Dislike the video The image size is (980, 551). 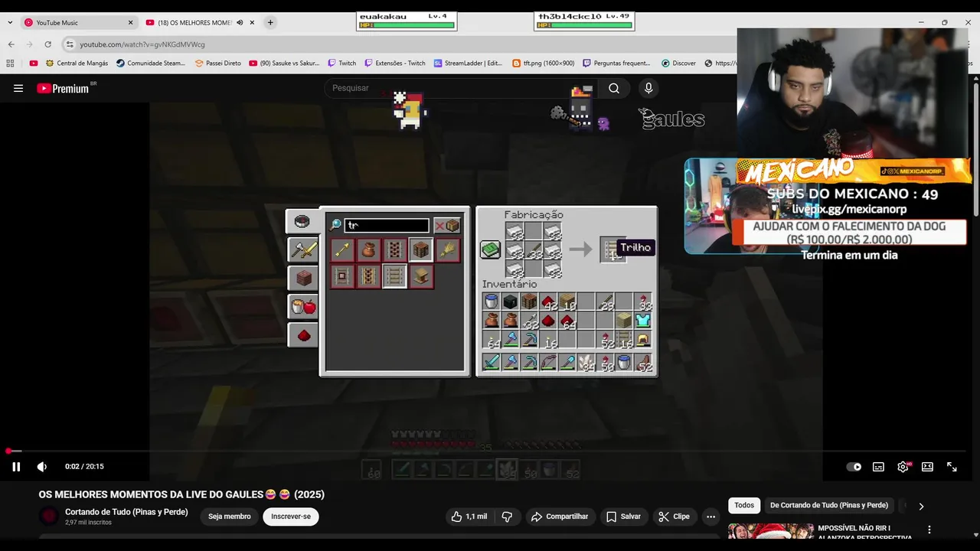[x=507, y=517]
